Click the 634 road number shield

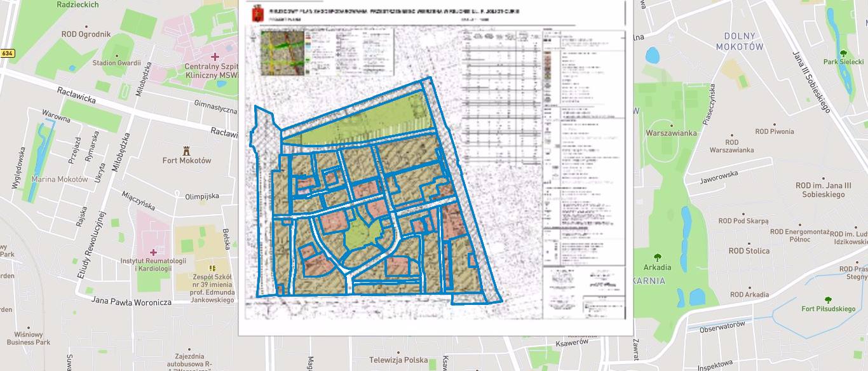(7, 54)
